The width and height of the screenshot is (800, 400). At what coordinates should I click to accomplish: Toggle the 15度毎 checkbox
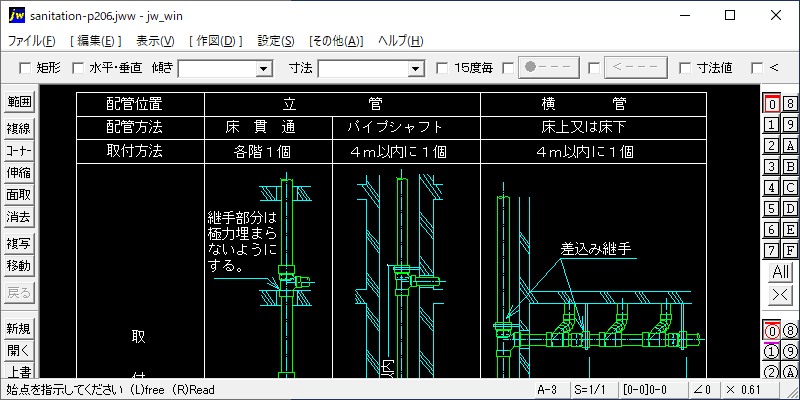[x=442, y=68]
